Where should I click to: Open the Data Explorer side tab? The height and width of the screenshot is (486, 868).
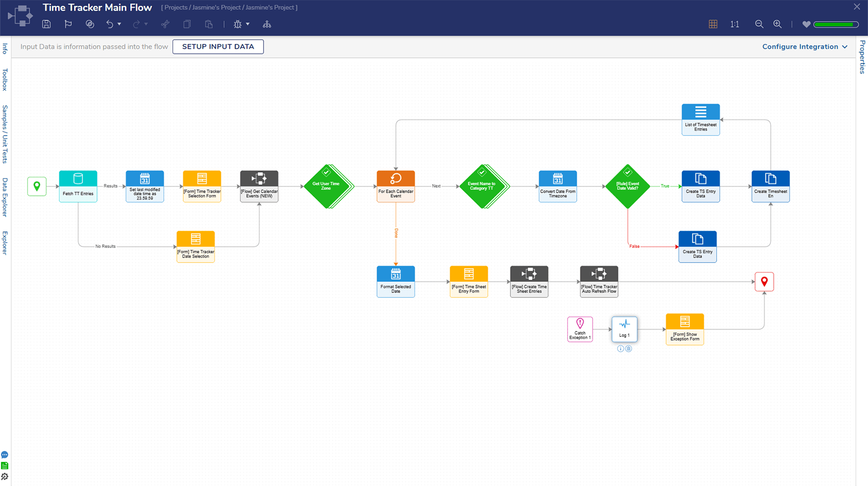(x=5, y=197)
